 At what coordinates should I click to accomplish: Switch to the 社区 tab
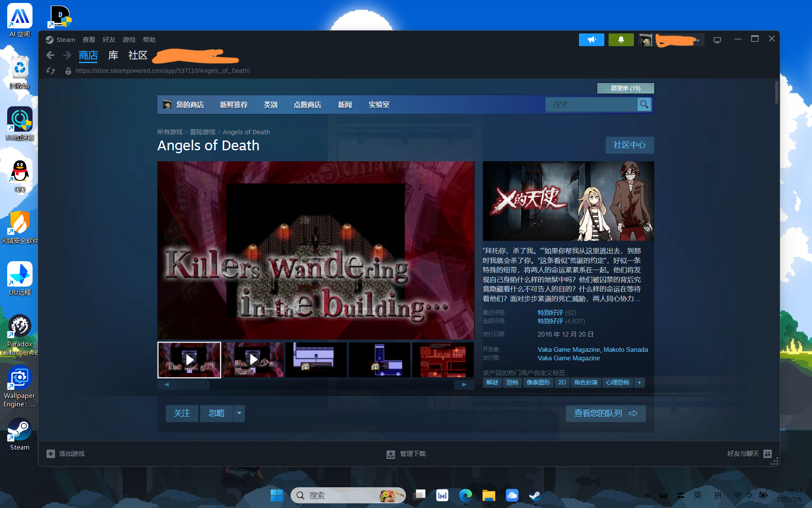138,55
